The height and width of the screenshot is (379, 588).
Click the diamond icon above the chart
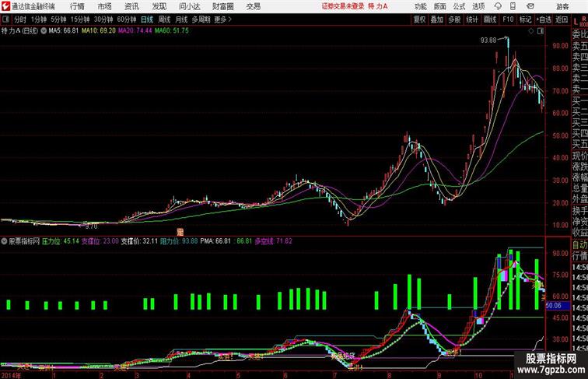click(x=531, y=31)
